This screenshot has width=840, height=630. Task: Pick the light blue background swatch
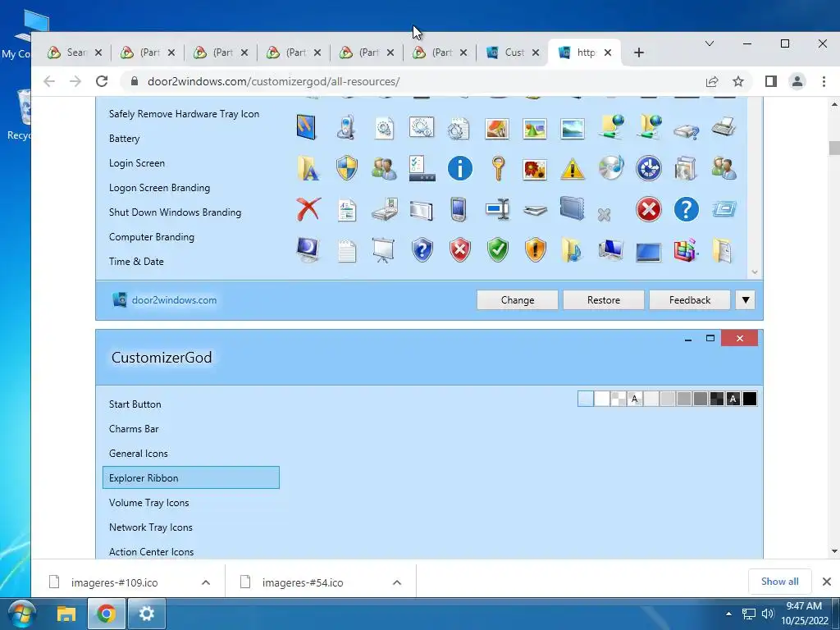click(x=586, y=399)
